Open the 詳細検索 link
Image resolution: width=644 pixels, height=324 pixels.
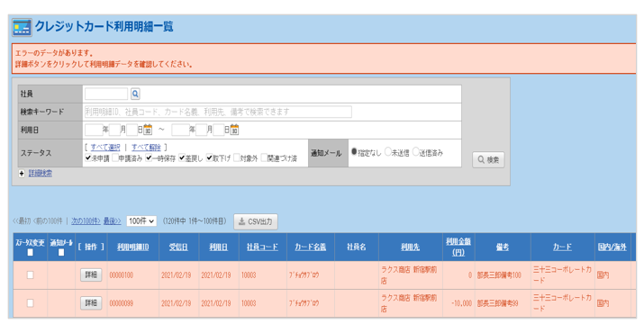[x=41, y=174]
